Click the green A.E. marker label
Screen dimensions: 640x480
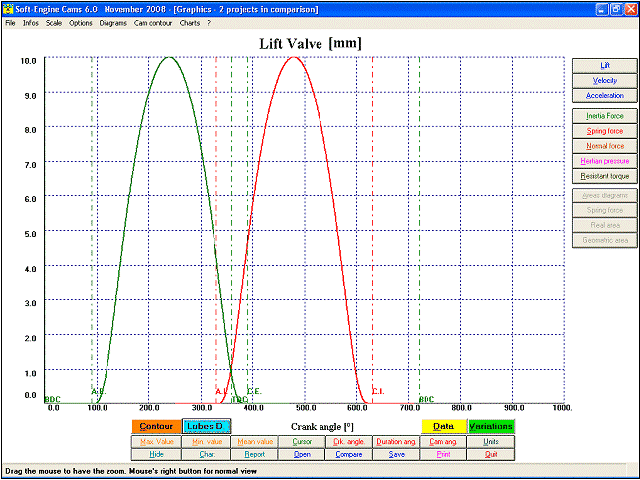click(x=98, y=391)
